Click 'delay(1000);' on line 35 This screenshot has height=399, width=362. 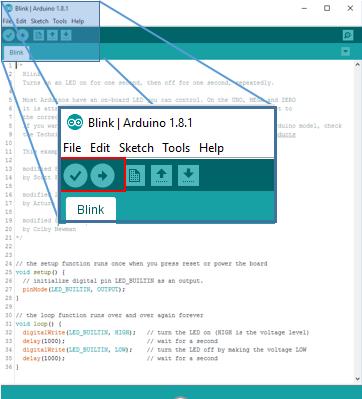coord(44,358)
